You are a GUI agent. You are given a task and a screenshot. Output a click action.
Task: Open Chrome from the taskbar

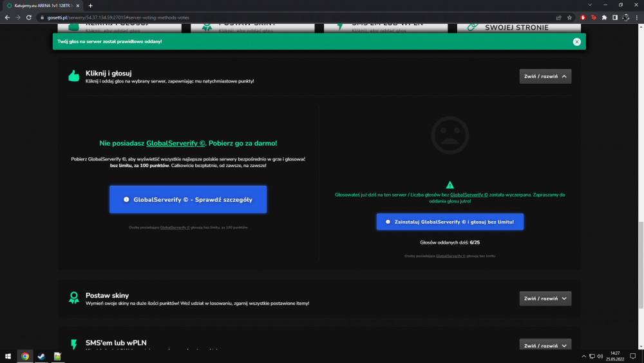(x=25, y=357)
